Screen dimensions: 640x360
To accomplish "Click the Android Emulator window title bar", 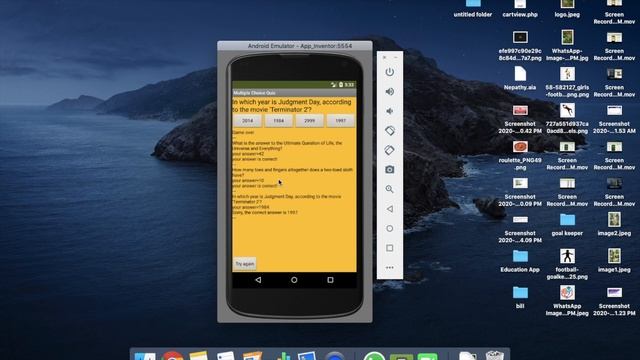I will click(x=295, y=46).
